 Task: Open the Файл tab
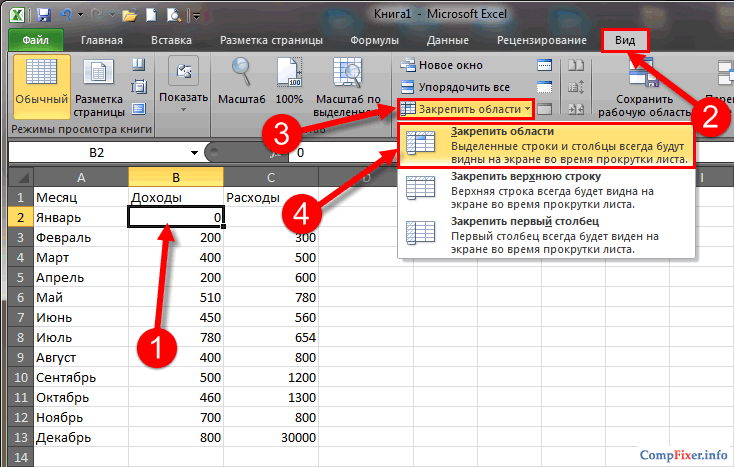point(35,40)
